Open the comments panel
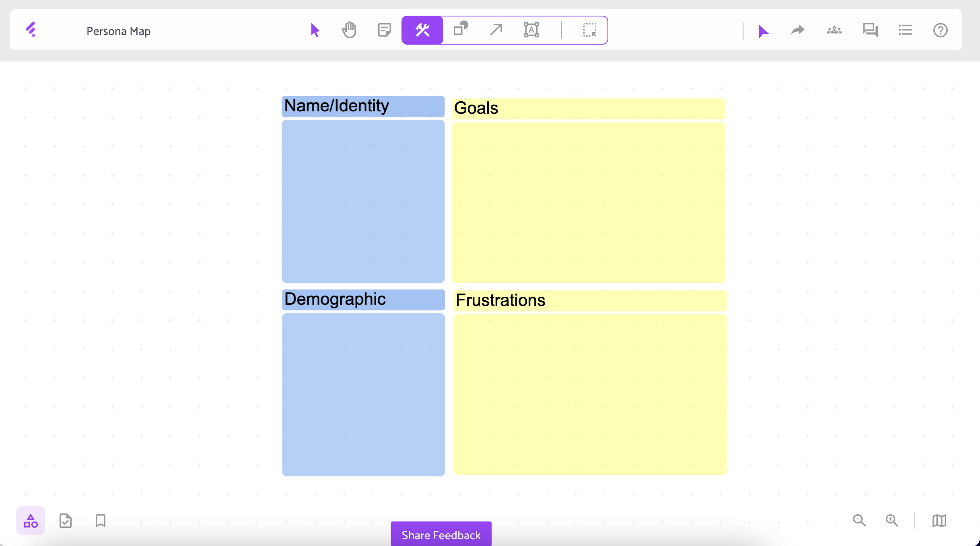The height and width of the screenshot is (546, 980). pos(870,30)
